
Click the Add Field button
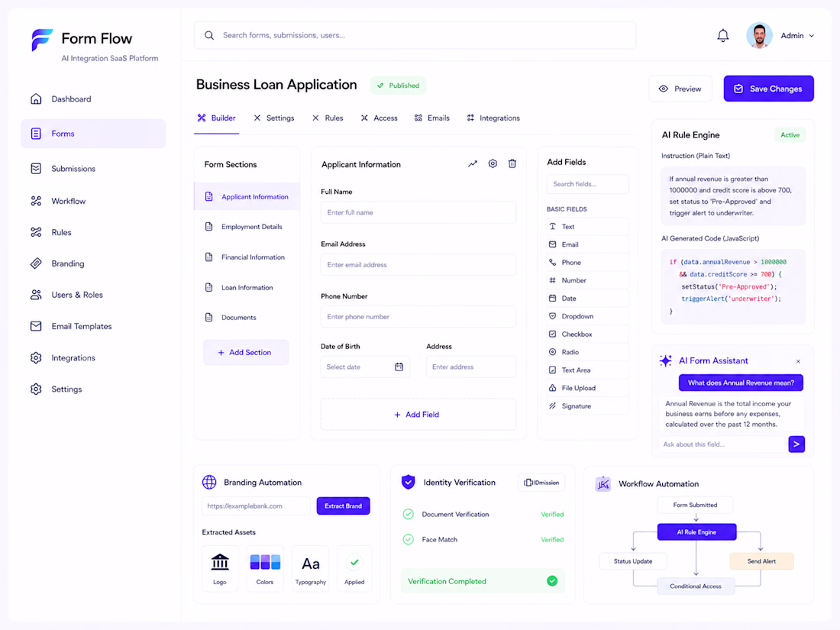pyautogui.click(x=418, y=415)
